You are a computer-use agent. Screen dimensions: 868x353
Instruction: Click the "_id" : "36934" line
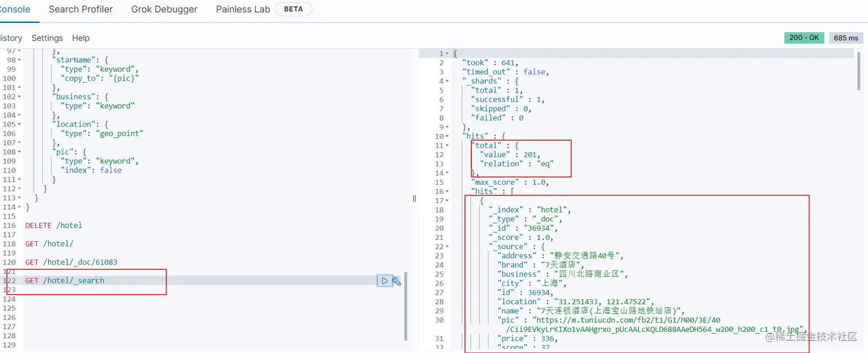[523, 228]
